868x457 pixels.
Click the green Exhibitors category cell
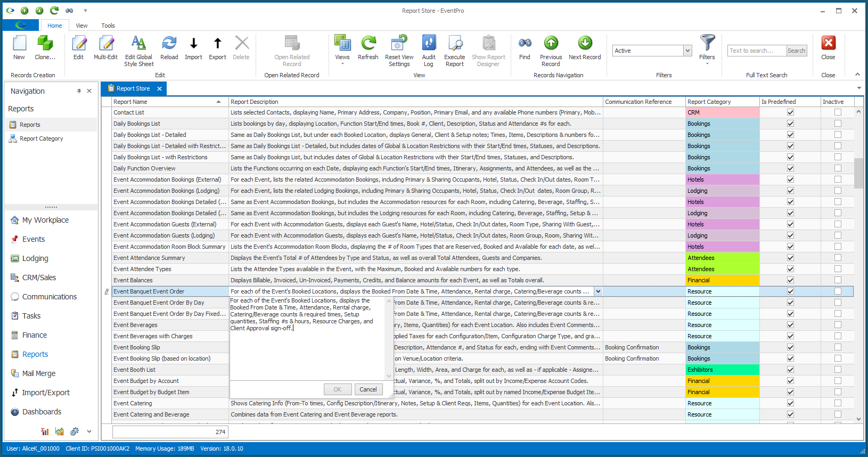point(722,370)
